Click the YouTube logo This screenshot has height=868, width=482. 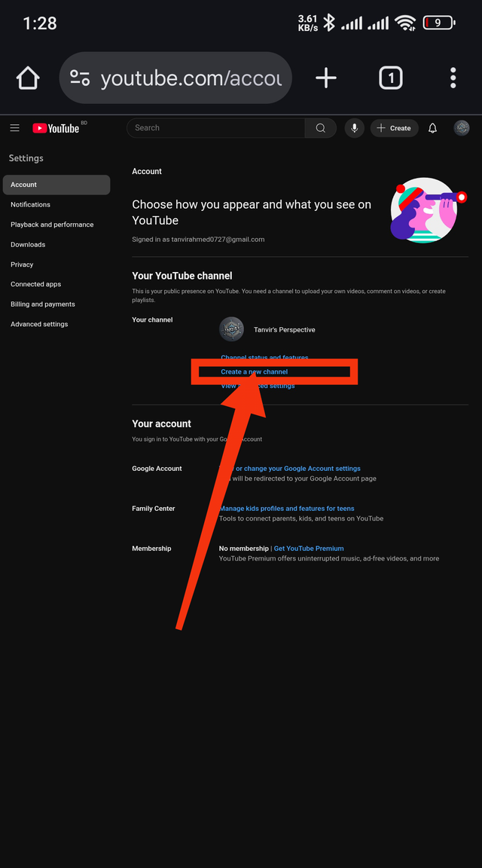click(56, 128)
